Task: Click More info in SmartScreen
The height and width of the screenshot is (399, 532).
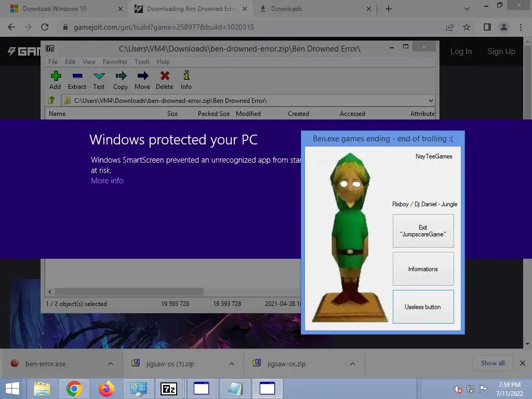Action: click(107, 180)
